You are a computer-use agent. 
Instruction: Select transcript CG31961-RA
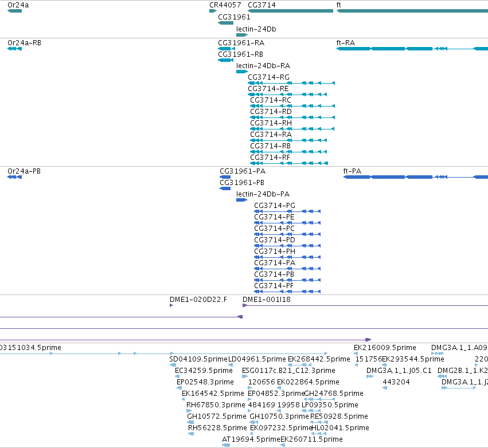[227, 49]
